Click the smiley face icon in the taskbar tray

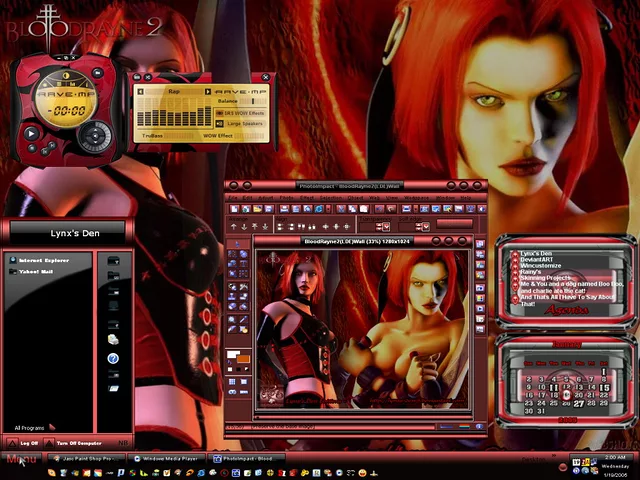pos(362,473)
